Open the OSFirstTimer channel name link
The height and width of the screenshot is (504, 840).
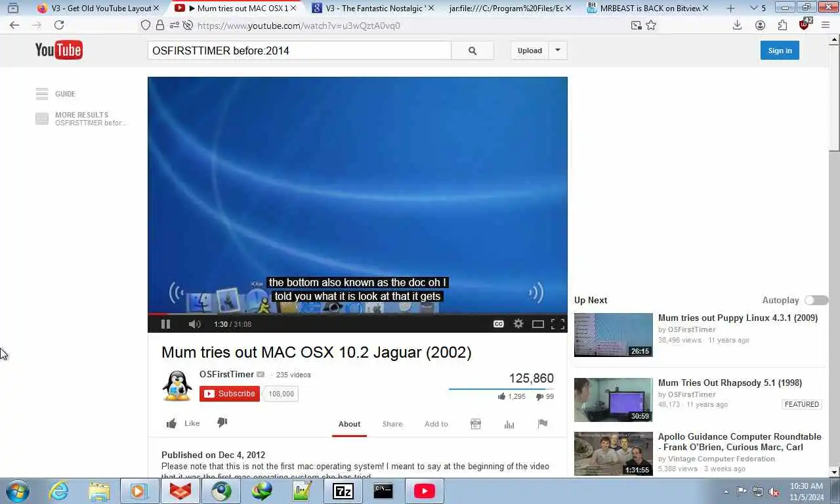point(226,374)
